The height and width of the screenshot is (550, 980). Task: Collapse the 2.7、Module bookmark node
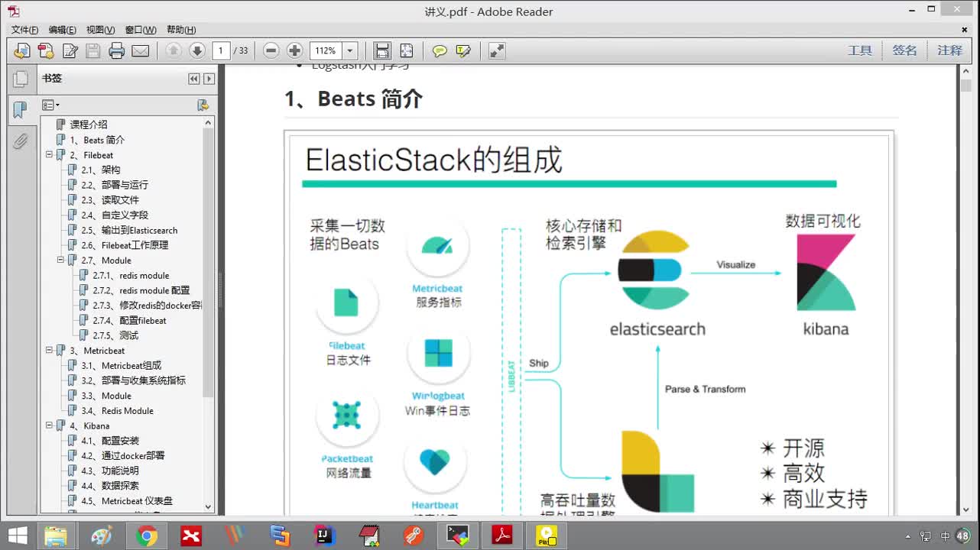[61, 260]
